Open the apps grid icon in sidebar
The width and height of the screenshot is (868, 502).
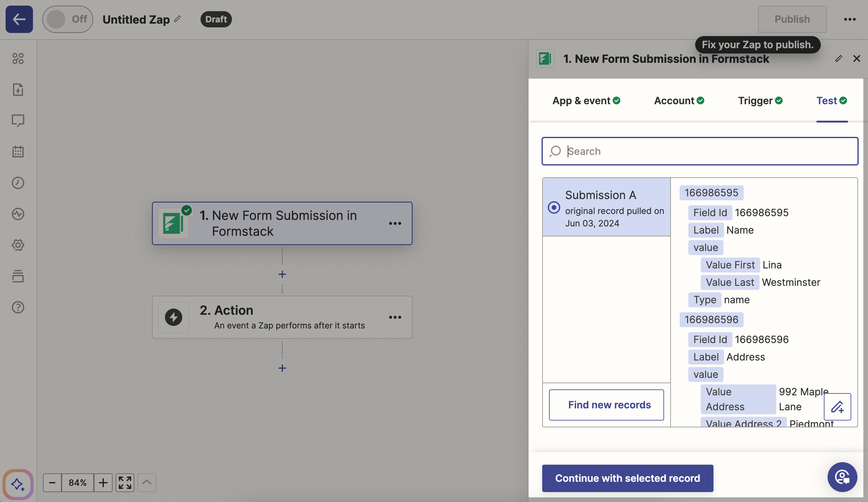(18, 58)
